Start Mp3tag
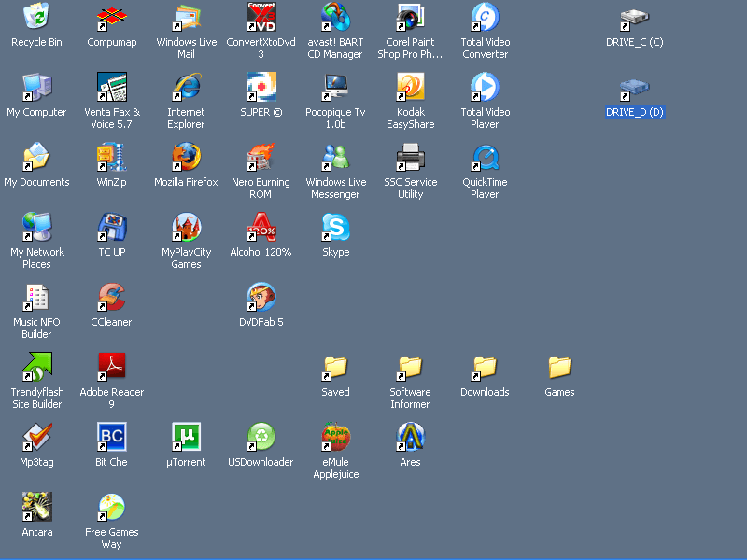The image size is (747, 560). [x=35, y=435]
